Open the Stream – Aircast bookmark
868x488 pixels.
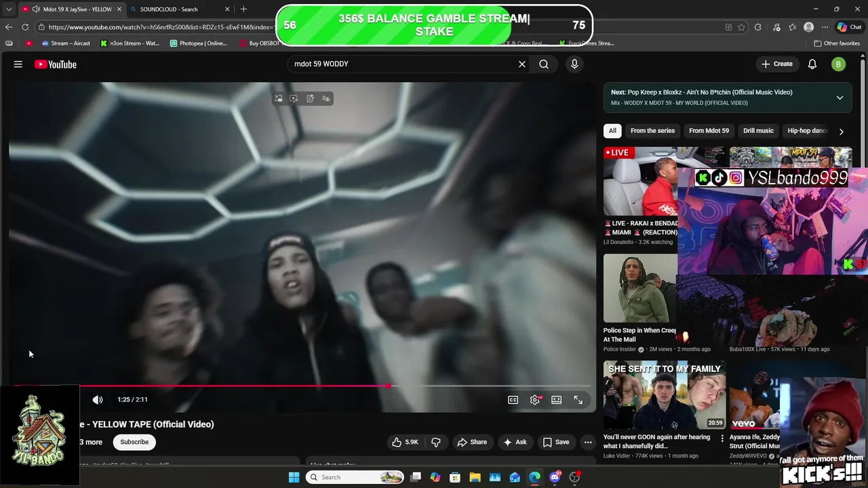click(66, 43)
